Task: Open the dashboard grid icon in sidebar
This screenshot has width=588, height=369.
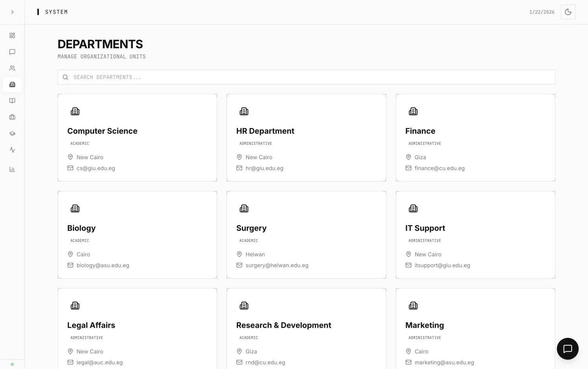Action: point(12,36)
